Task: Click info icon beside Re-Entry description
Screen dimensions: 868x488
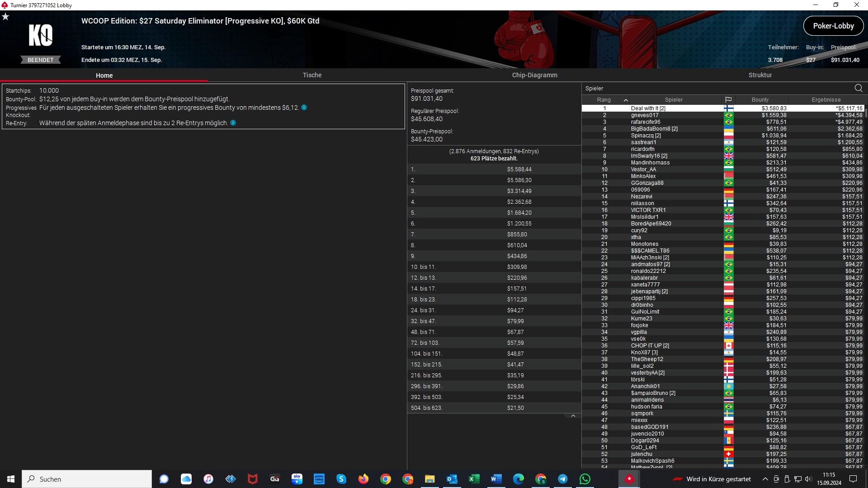Action: coord(233,123)
